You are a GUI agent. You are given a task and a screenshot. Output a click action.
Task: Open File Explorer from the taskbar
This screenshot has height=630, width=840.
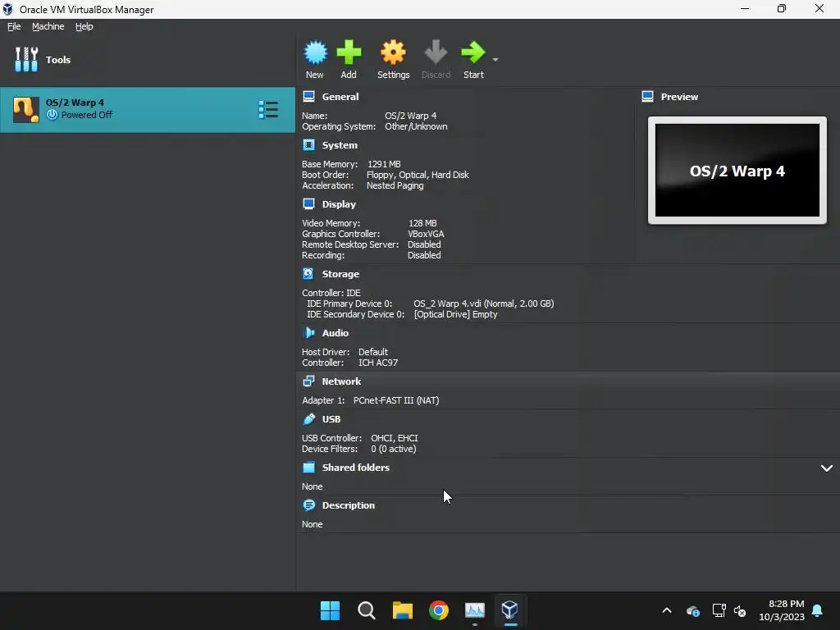tap(402, 610)
